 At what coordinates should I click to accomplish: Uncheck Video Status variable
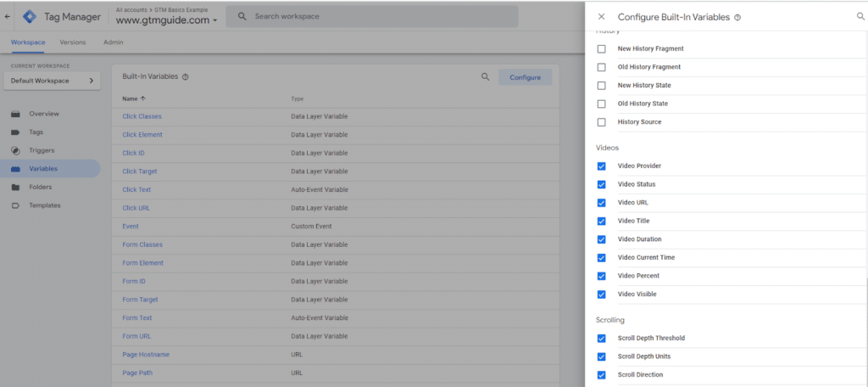[x=602, y=185]
